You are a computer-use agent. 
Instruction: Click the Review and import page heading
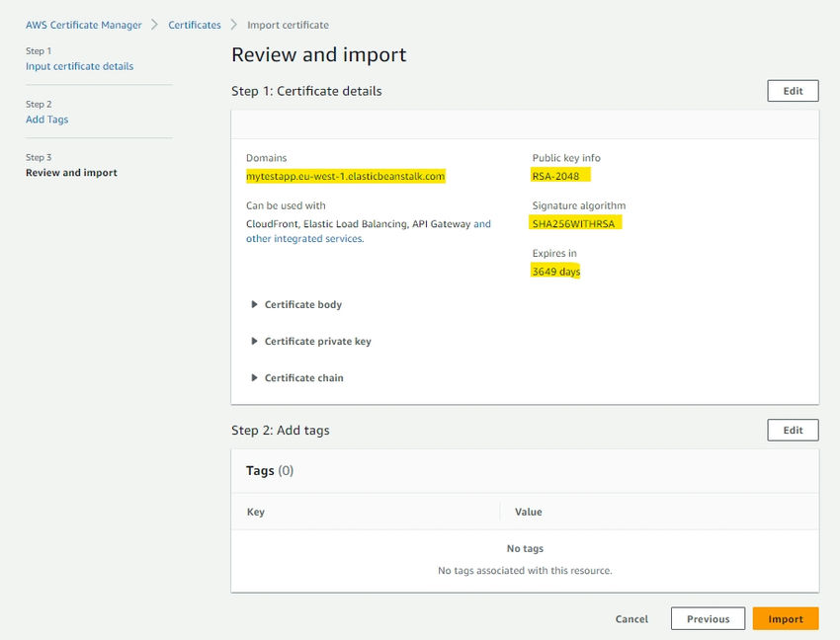tap(319, 54)
